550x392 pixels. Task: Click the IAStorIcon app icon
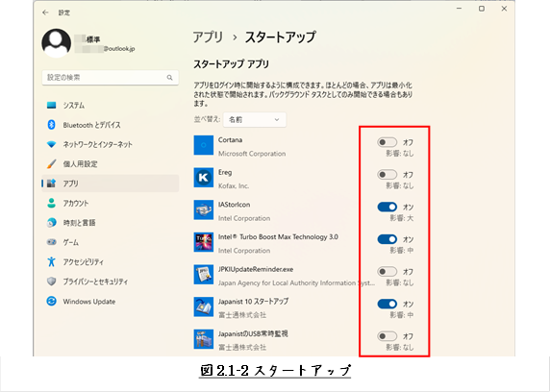click(204, 209)
